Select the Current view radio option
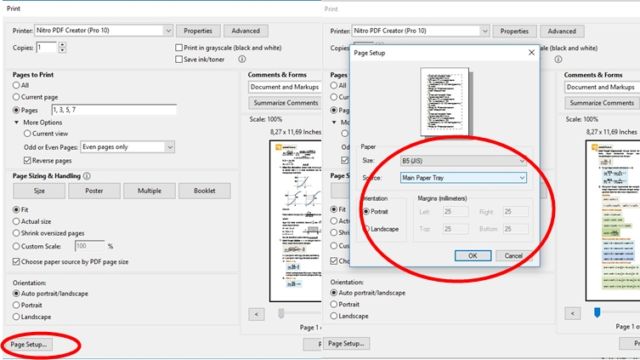Image resolution: width=640 pixels, height=360 pixels. pos(27,133)
